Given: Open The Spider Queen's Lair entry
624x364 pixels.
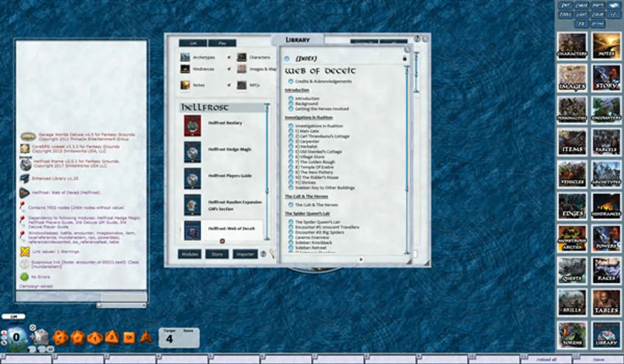Looking at the screenshot, I should click(319, 222).
